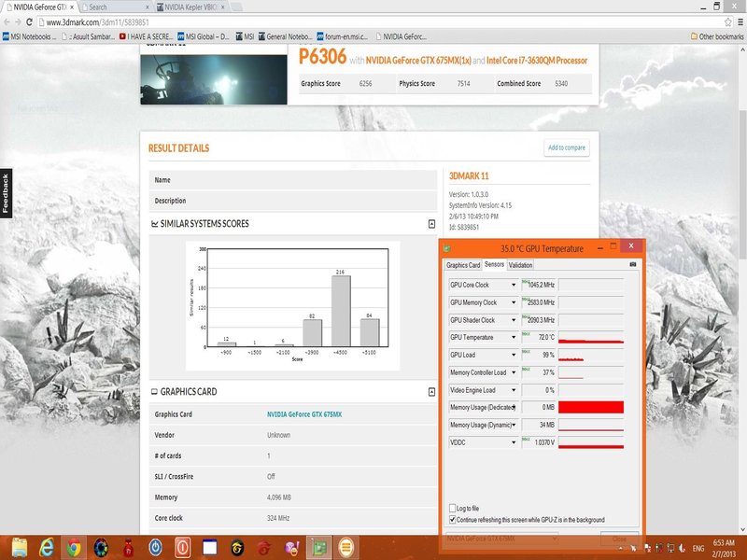747x560 pixels.
Task: Open the Other bookmarks folder
Action: pyautogui.click(x=717, y=36)
